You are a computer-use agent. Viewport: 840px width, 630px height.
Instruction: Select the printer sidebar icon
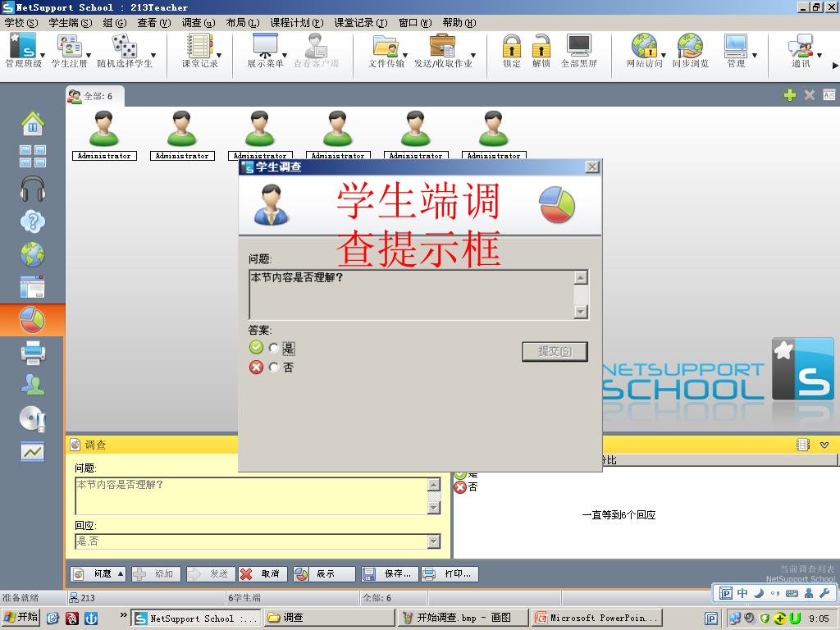(x=33, y=353)
